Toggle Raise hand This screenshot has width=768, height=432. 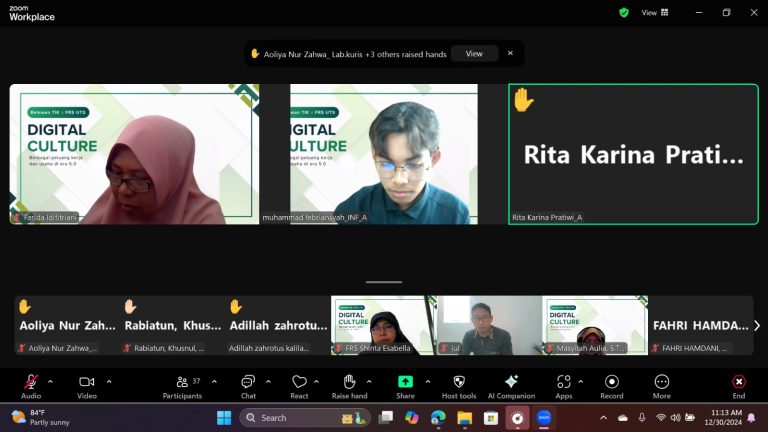tap(349, 386)
